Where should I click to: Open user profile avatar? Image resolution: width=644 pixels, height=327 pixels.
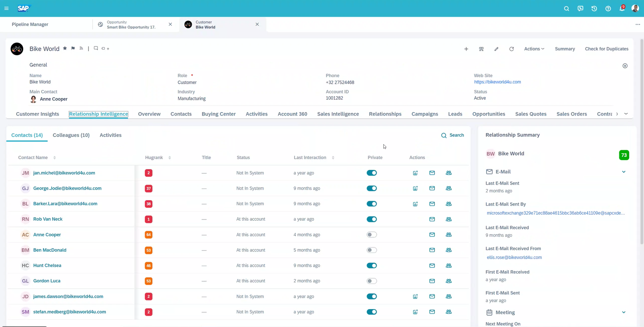635,8
